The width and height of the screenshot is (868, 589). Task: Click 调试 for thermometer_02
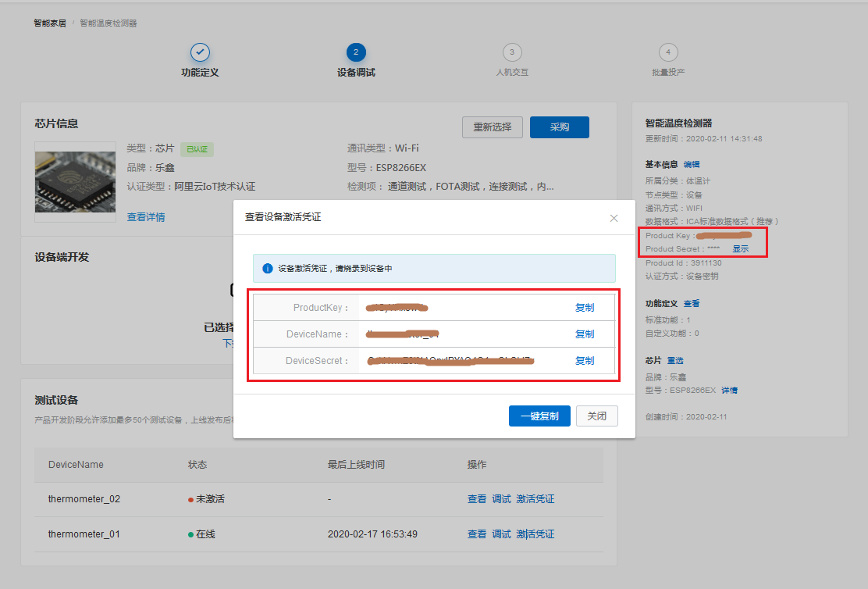pos(501,499)
